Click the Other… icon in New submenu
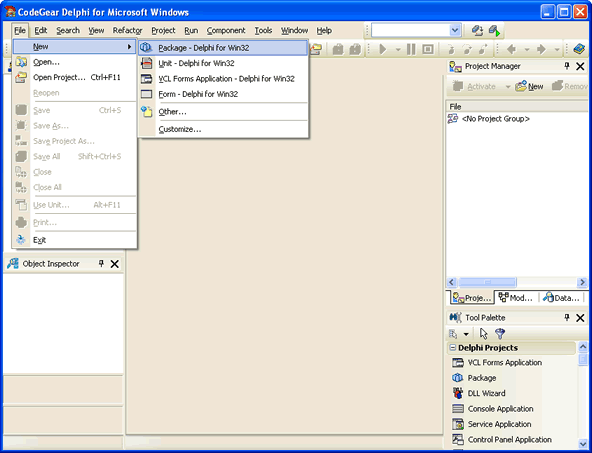This screenshot has height=453, width=592. (146, 111)
